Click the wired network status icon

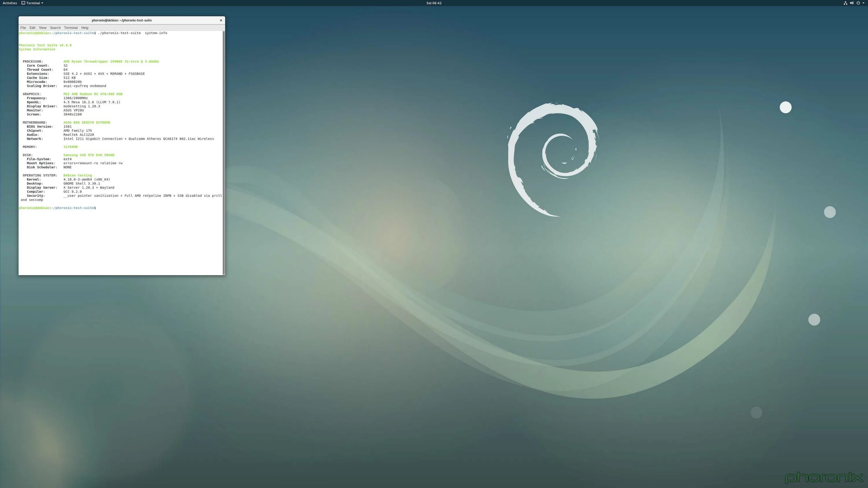[x=845, y=3]
